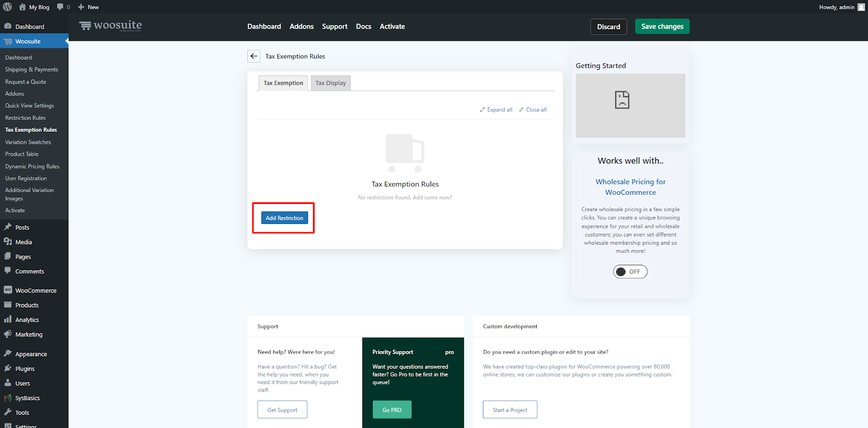Viewport: 868px width, 428px height.
Task: Click the WordPress logo icon
Action: [x=8, y=7]
